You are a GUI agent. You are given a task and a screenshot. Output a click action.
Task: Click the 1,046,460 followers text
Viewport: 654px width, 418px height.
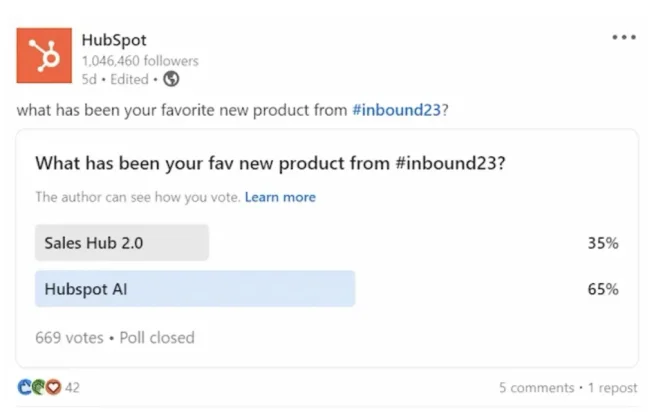point(140,61)
